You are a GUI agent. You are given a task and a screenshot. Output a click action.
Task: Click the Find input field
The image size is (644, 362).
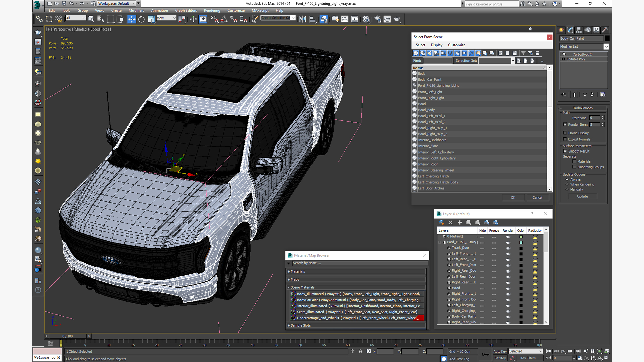tap(437, 61)
